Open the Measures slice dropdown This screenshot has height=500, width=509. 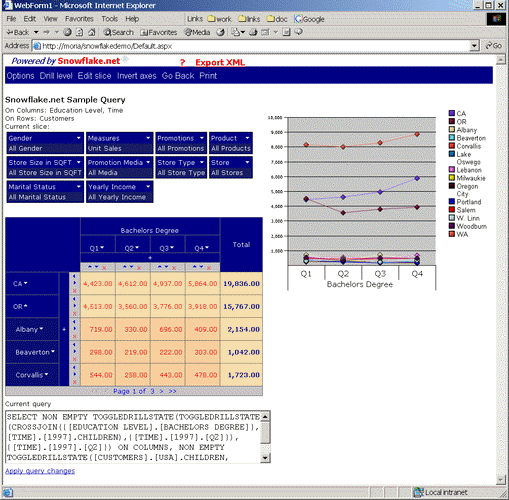(148, 138)
